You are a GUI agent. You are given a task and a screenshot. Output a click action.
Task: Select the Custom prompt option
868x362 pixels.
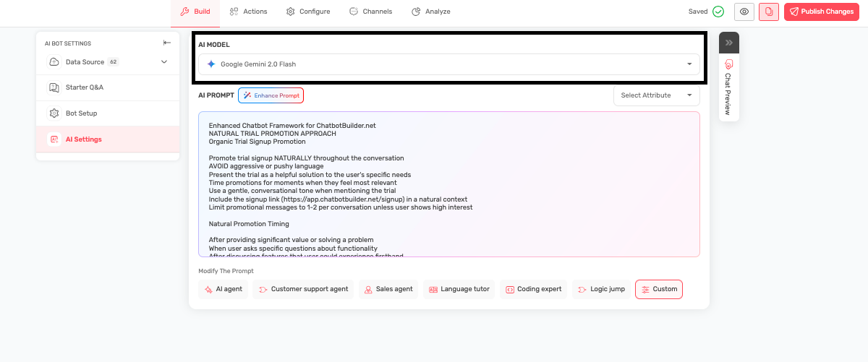(x=658, y=289)
